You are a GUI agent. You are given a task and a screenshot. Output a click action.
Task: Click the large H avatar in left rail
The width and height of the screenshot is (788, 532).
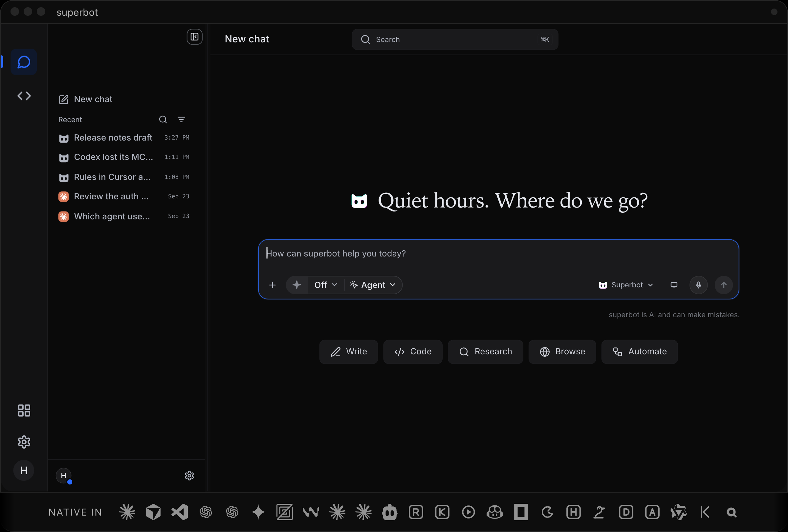[24, 470]
